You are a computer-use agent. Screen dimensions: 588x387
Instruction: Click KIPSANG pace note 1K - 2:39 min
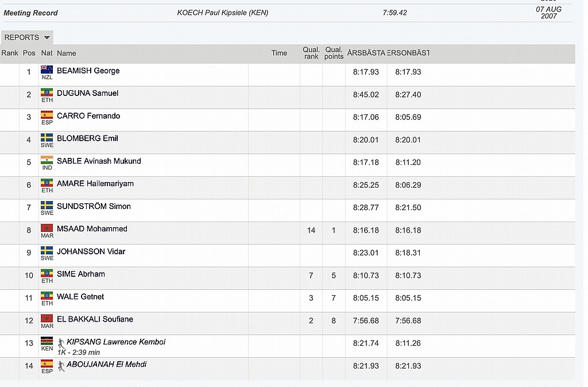coord(78,353)
